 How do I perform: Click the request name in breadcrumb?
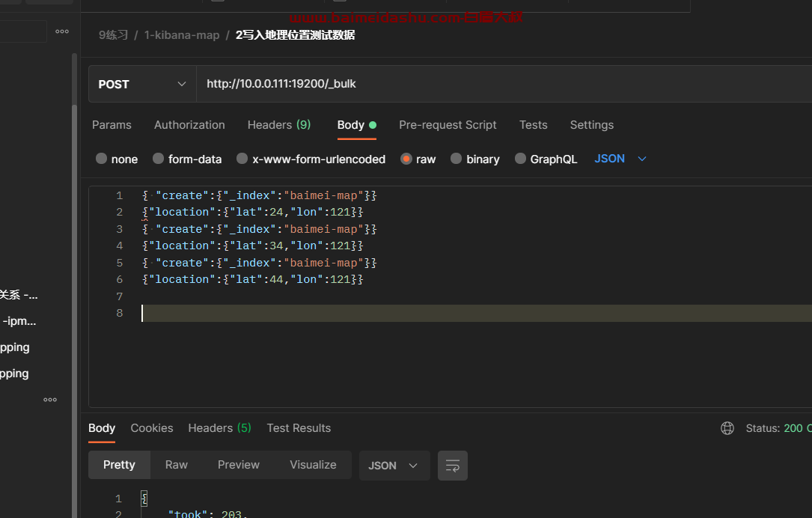point(295,35)
